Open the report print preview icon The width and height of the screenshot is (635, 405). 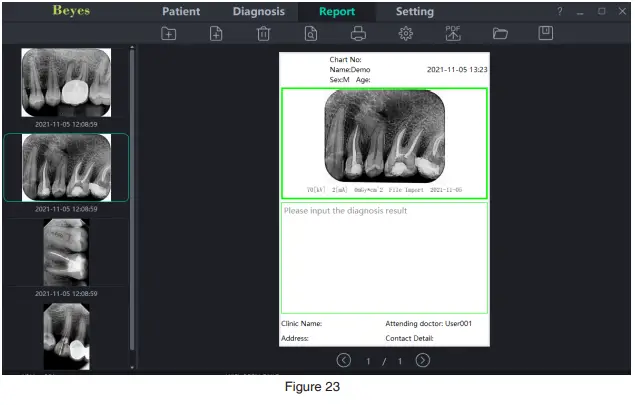pyautogui.click(x=311, y=34)
